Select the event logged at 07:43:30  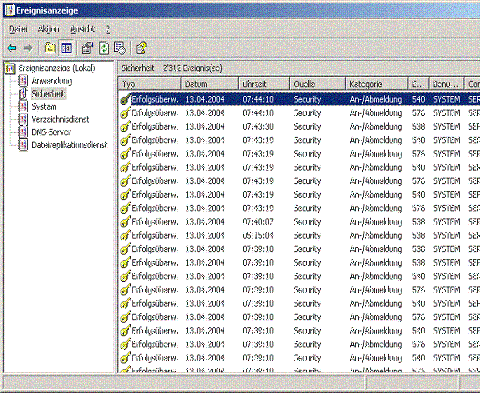coord(300,127)
